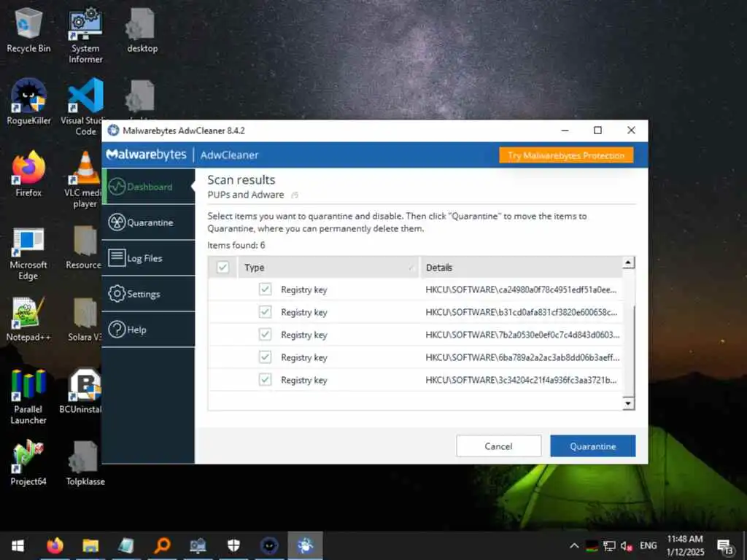Click the scroll up arrow in results list
The image size is (747, 560).
click(x=628, y=262)
